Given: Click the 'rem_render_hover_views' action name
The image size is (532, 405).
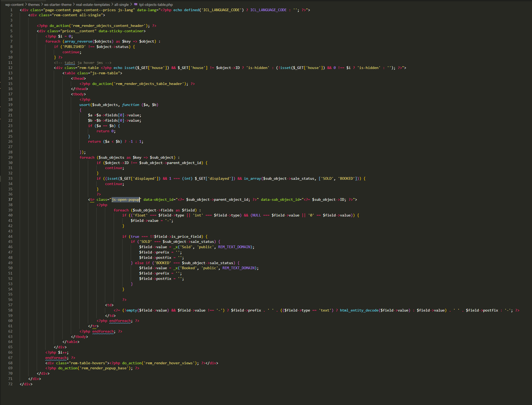Looking at the screenshot, I should tap(169, 363).
